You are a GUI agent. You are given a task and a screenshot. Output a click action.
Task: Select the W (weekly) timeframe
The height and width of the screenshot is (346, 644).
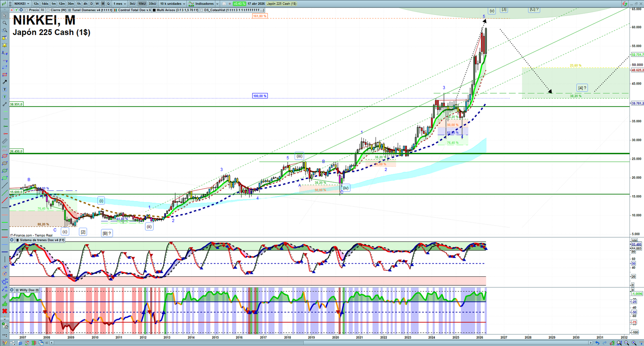tap(97, 4)
